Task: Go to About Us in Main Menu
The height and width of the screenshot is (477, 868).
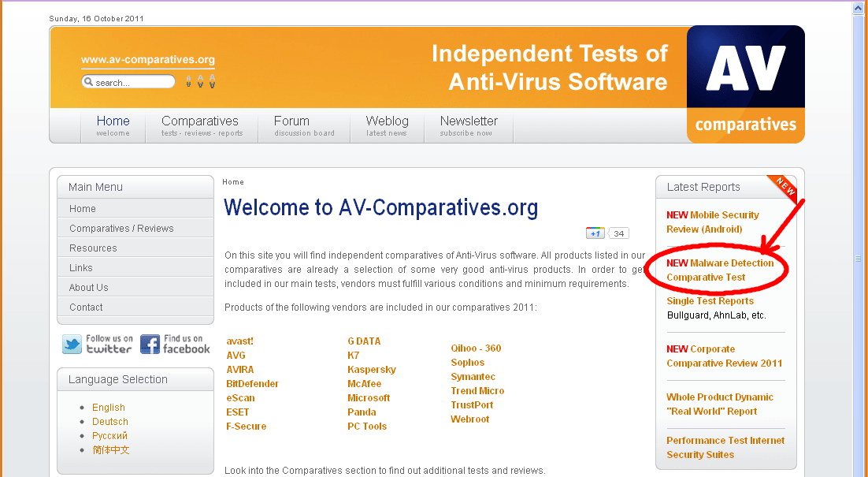Action: 135,287
